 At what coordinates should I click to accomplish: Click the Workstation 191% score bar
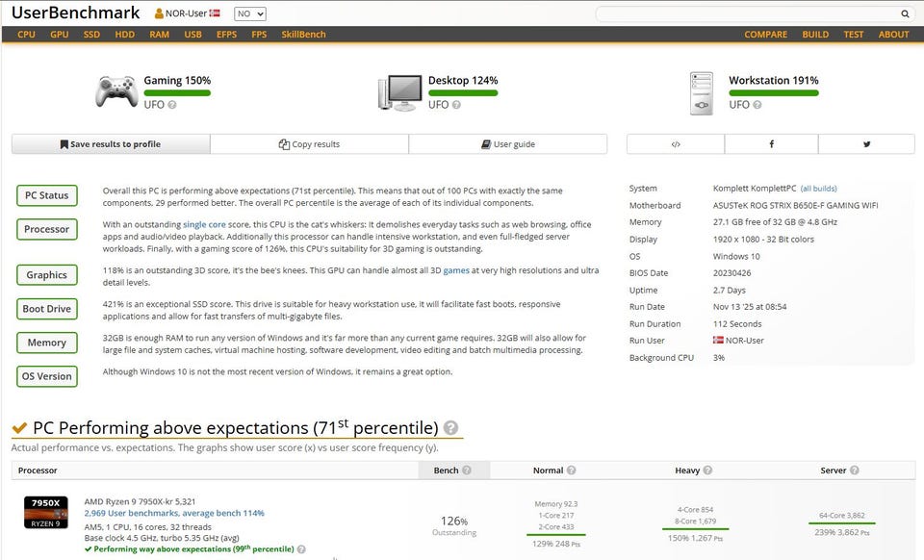pos(774,92)
